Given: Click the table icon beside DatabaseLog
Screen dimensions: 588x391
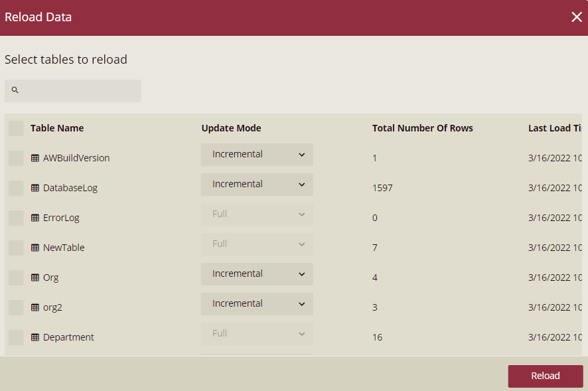Looking at the screenshot, I should tap(34, 188).
